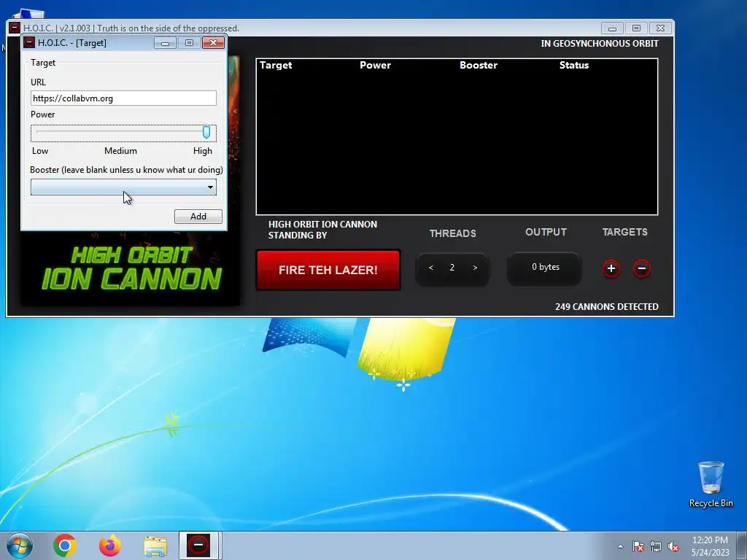The height and width of the screenshot is (560, 747).
Task: Focus the URL field containing https://collabvm.org
Action: tap(123, 98)
